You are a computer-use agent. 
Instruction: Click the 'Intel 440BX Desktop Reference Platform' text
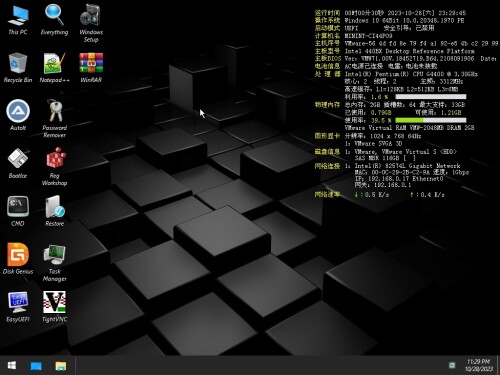coord(410,51)
